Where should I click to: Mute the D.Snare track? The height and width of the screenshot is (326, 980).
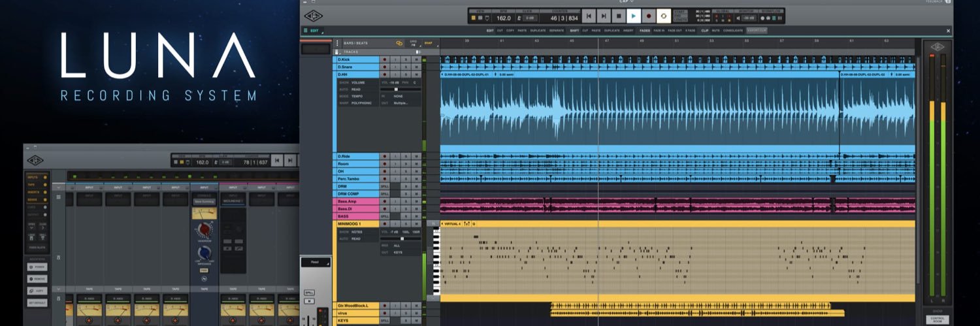[416, 67]
